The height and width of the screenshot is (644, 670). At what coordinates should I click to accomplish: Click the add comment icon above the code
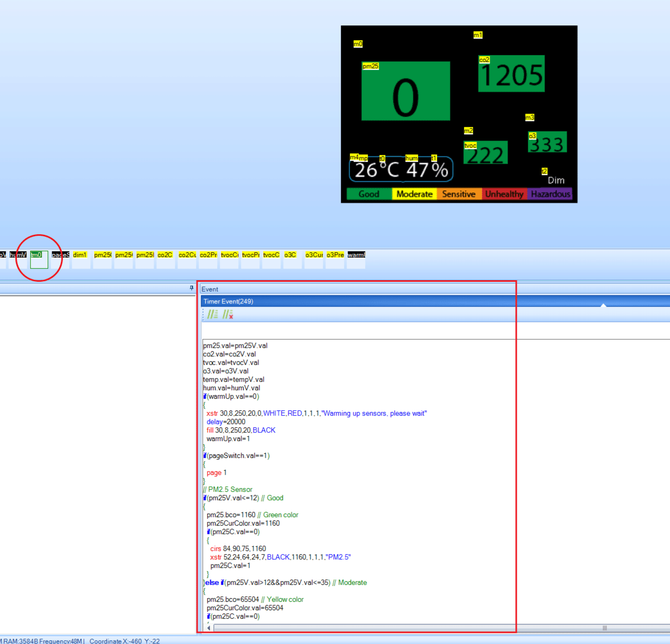(x=213, y=314)
